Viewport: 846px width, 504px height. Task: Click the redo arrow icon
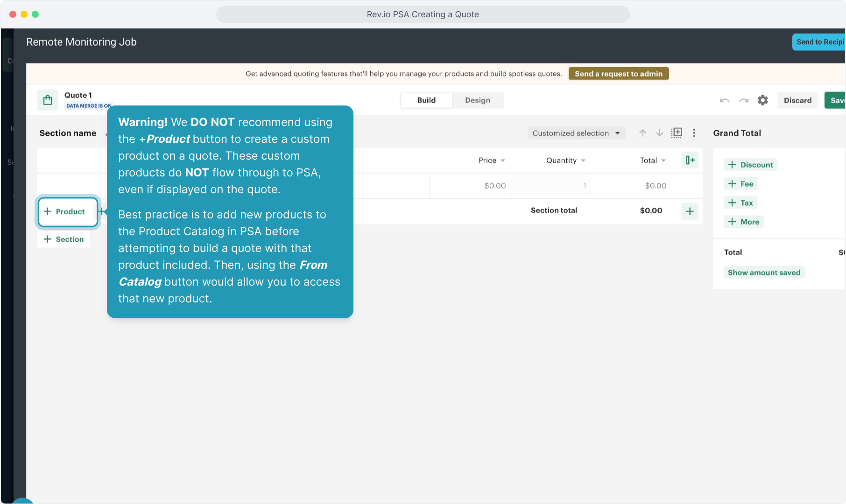coord(744,100)
